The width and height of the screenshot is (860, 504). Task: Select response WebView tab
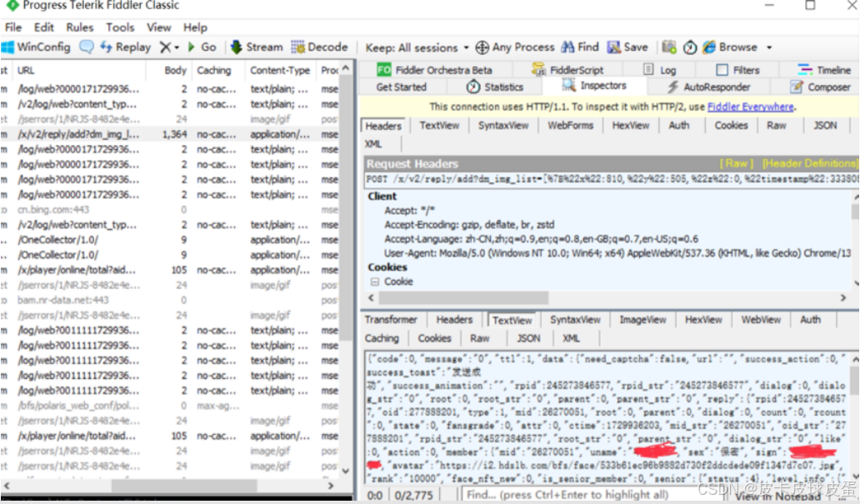pyautogui.click(x=761, y=320)
